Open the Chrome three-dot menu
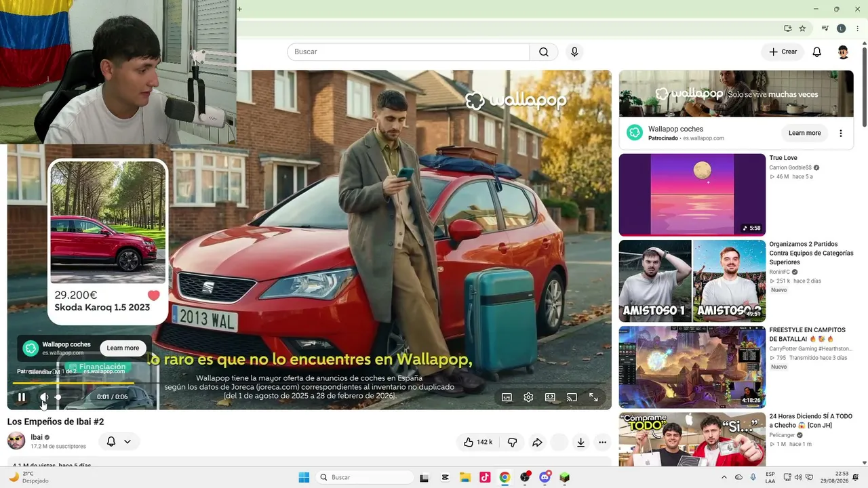This screenshot has width=868, height=488. 858,28
